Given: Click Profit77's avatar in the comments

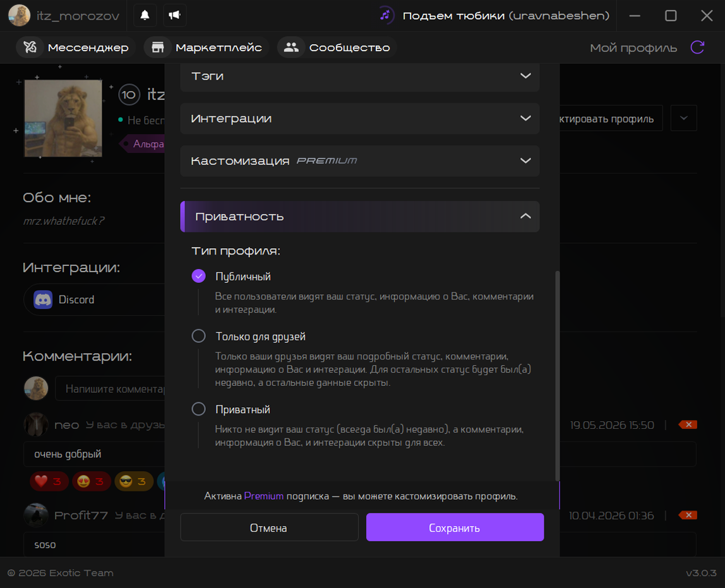Looking at the screenshot, I should pyautogui.click(x=36, y=515).
